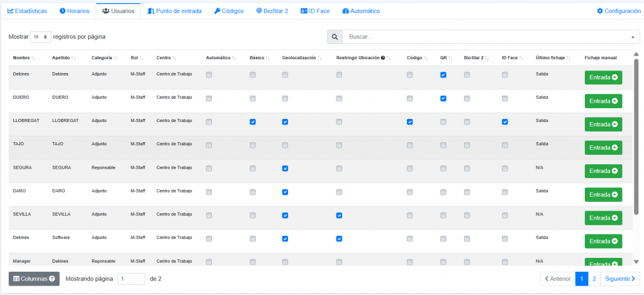Sort by Código column
The image size is (644, 295).
click(x=417, y=58)
